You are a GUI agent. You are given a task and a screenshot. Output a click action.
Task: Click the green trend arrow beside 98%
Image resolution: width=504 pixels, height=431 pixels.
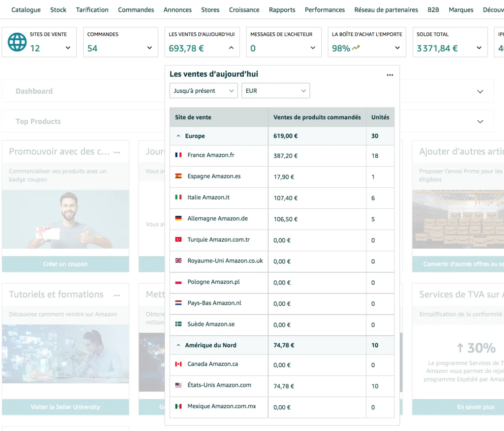coord(356,48)
